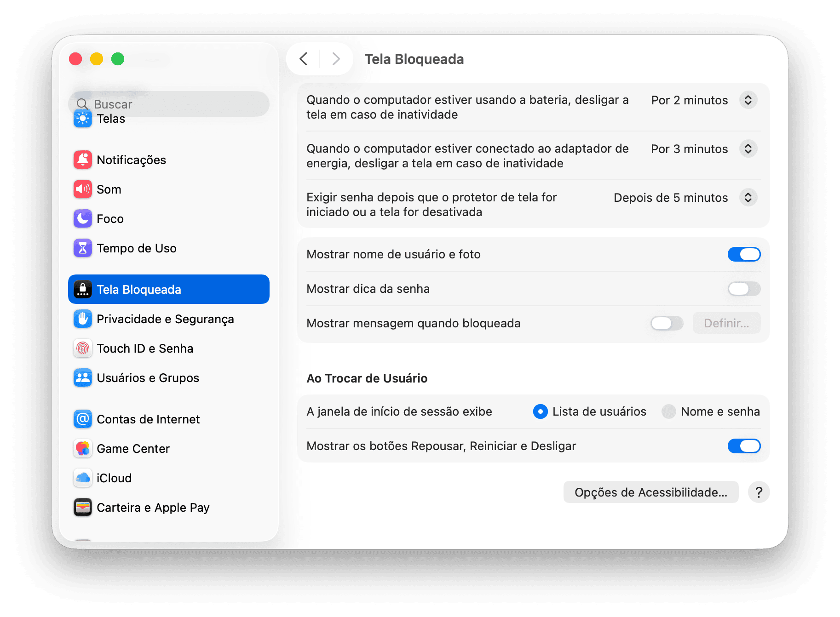This screenshot has width=840, height=617.
Task: Open Usuários e Grupos settings
Action: (x=148, y=377)
